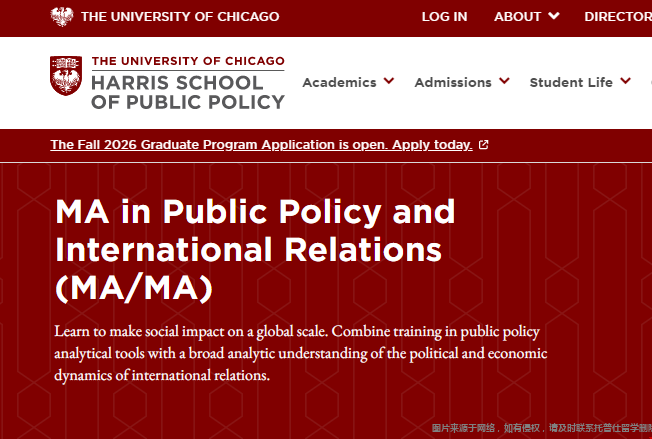Open the Academics navigation menu
The height and width of the screenshot is (439, 652).
[x=339, y=82]
